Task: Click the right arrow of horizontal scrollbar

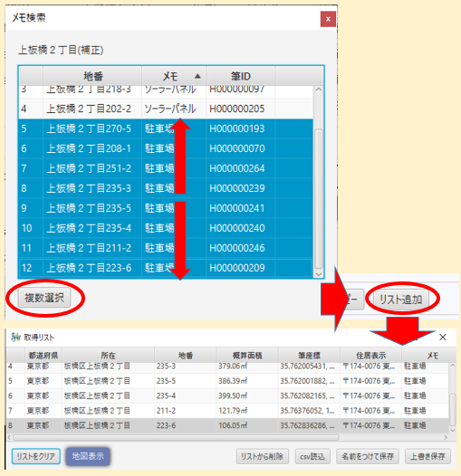Action: (446, 437)
